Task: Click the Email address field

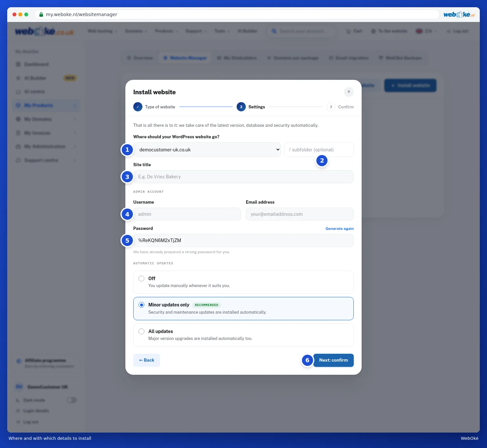Action: pyautogui.click(x=300, y=214)
